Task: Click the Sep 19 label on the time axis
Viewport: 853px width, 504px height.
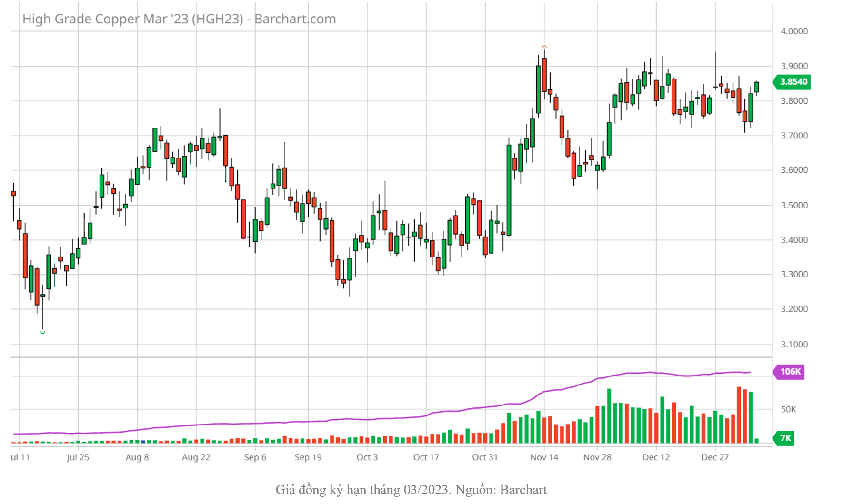Action: [x=308, y=457]
